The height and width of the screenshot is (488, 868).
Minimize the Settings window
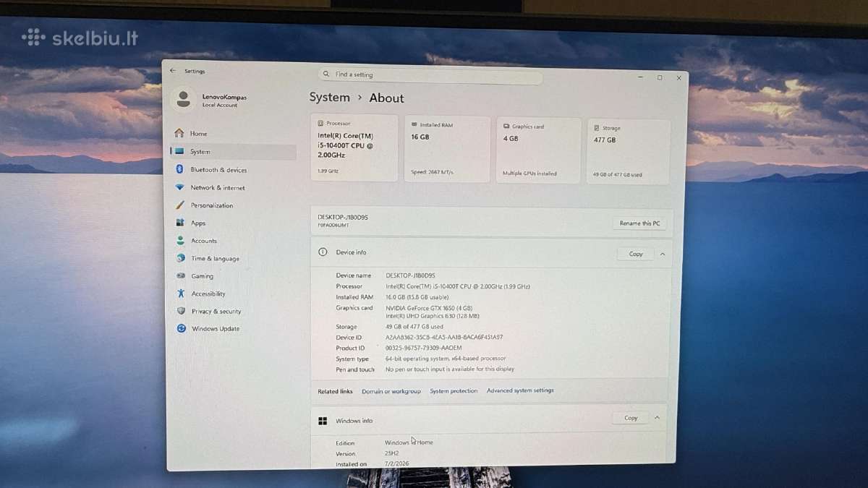pos(640,77)
